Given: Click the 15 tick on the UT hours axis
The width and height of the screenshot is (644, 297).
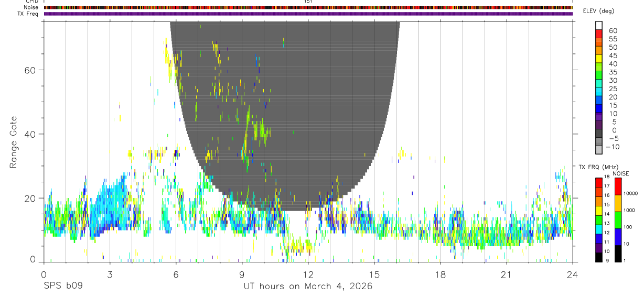Looking at the screenshot, I should (374, 274).
